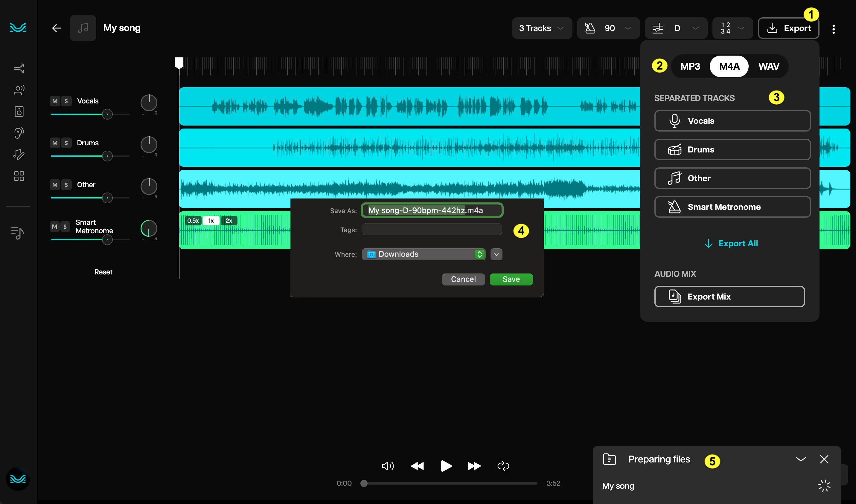
Task: Start playback with the play button
Action: coord(446,466)
